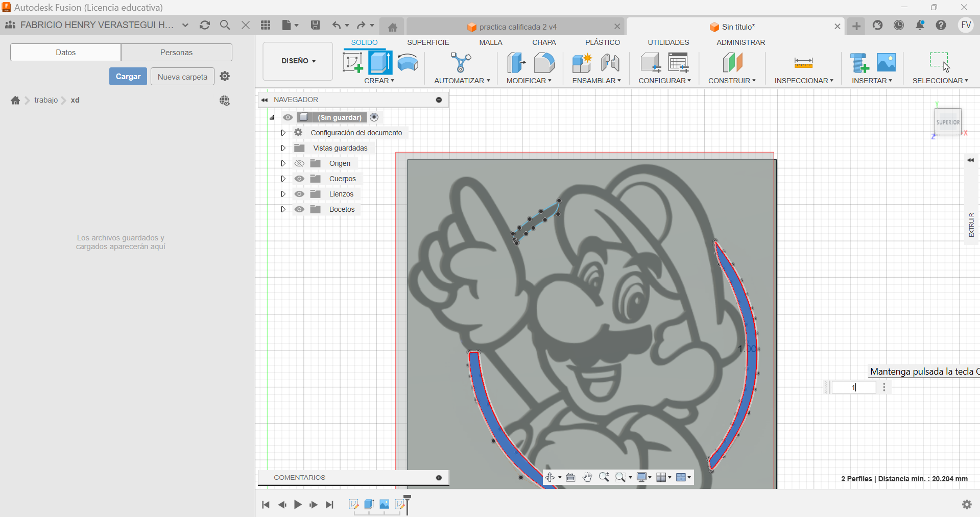The image size is (980, 517).
Task: Toggle visibility of the Bocetos folder
Action: click(x=299, y=209)
